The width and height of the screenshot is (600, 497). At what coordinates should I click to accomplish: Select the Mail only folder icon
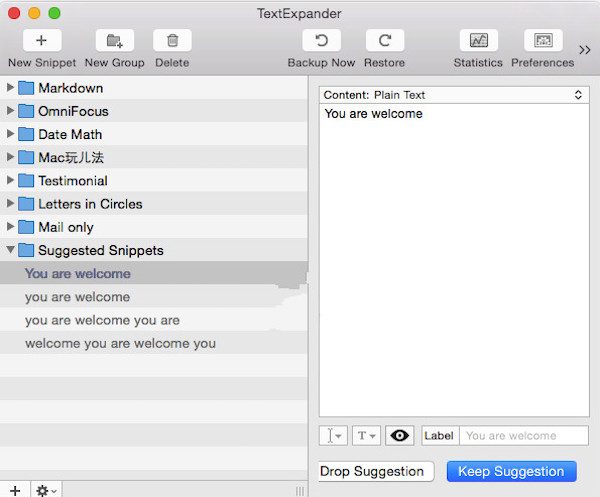[26, 227]
